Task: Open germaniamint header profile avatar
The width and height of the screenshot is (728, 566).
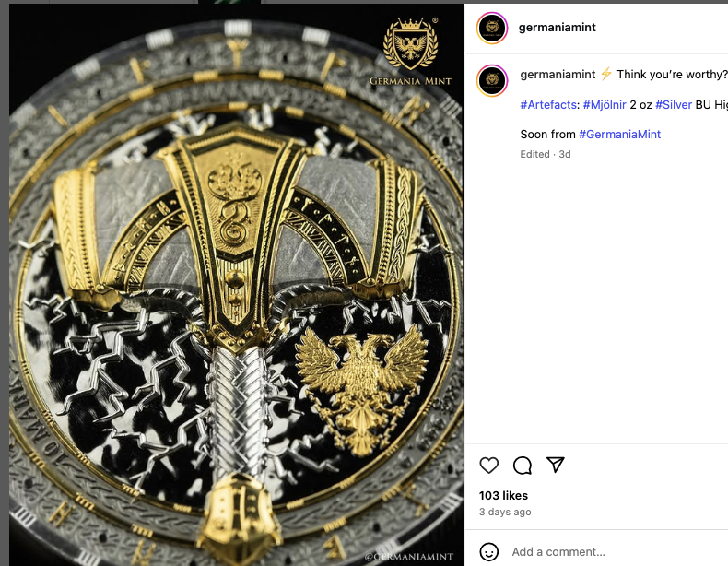Action: coord(492,28)
